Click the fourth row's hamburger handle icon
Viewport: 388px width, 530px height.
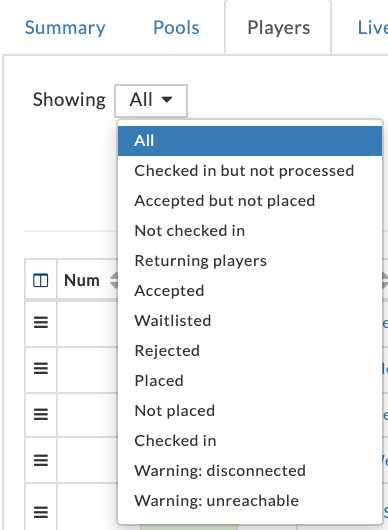[41, 460]
